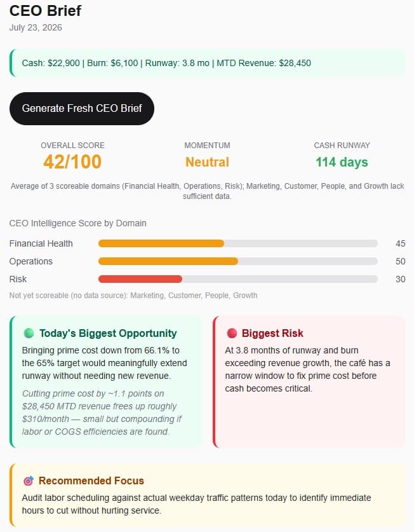Click the July 23, 2026 date label
Viewport: 414px width, 532px height.
click(x=36, y=27)
